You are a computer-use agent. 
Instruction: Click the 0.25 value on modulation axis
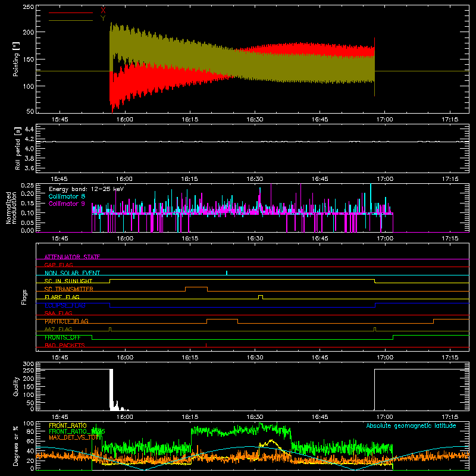(27, 186)
